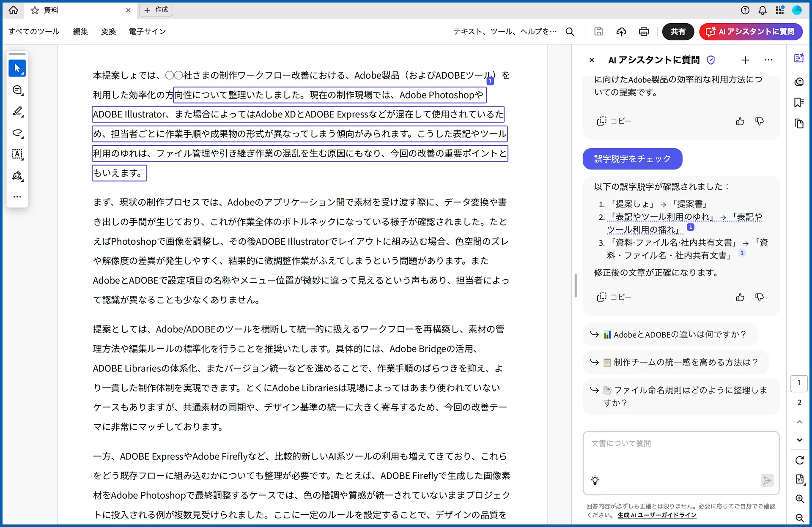Open the bookmarks panel icon
The height and width of the screenshot is (527, 812).
pos(799,102)
